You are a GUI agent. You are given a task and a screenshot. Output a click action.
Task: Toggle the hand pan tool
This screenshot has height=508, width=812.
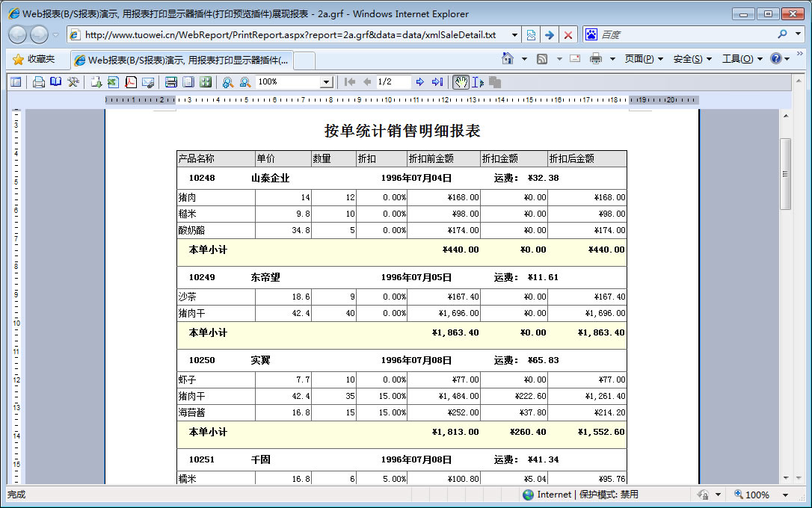click(461, 82)
